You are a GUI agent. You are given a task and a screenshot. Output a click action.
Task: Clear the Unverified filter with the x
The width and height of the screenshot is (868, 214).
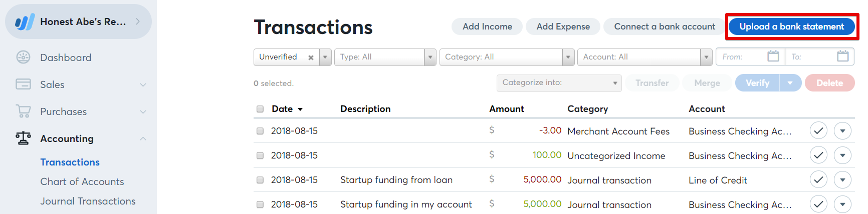[311, 57]
